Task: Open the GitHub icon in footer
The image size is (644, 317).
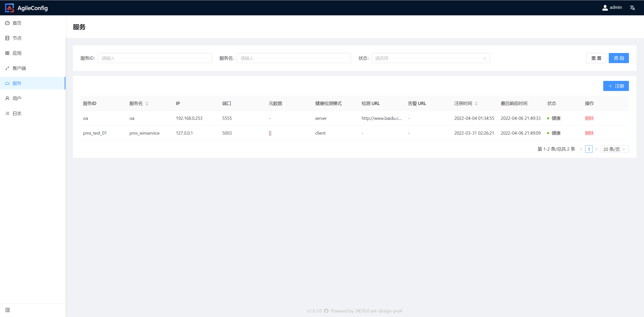Action: [x=326, y=311]
